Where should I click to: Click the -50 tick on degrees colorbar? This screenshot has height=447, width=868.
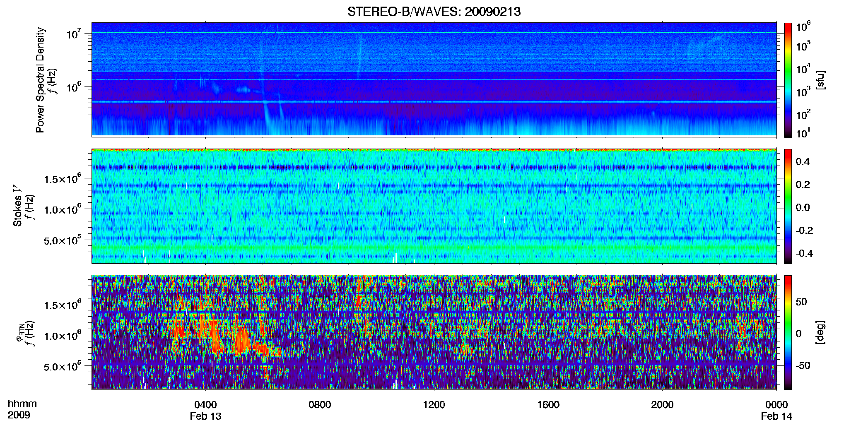803,365
